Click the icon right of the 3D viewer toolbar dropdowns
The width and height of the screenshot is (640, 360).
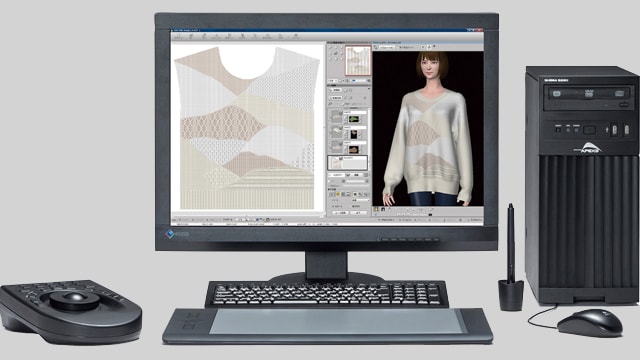click(x=423, y=47)
